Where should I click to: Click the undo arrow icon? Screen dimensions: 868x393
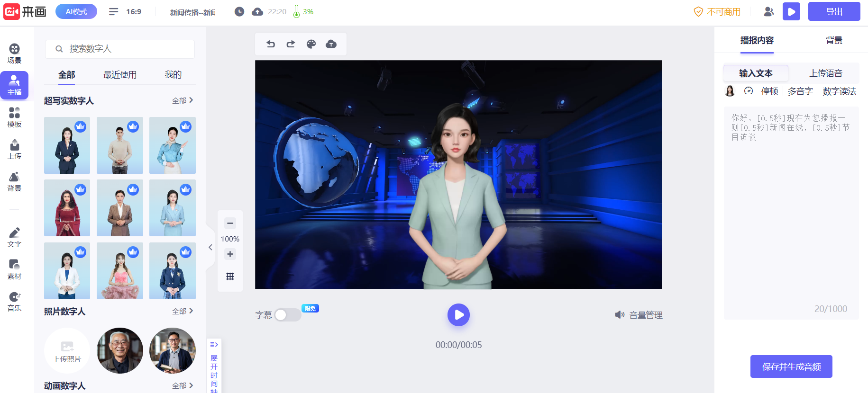pos(271,44)
